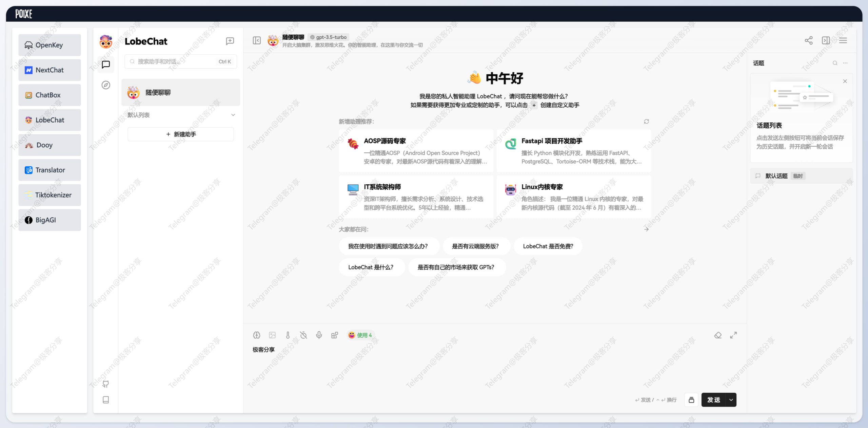Open the AOSP源码专家 assistant card
Viewport: 868px width, 428px height.
click(416, 151)
